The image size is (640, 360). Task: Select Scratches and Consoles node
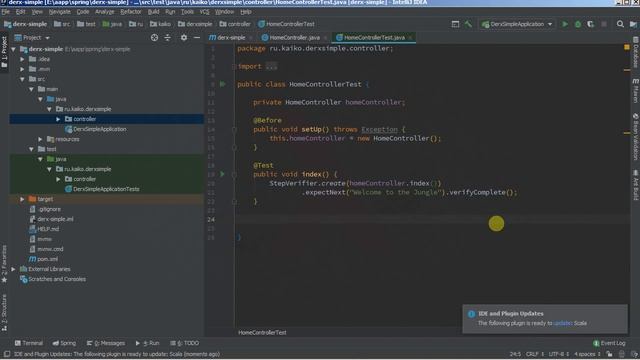pos(57,279)
